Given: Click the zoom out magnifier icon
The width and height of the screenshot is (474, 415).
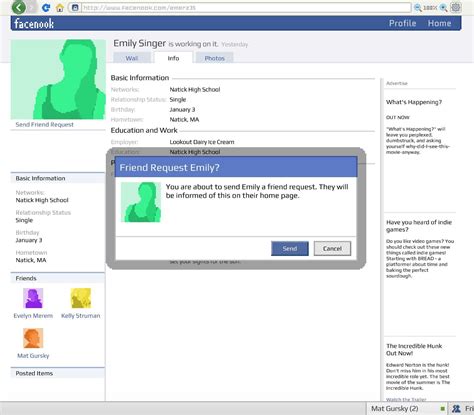Looking at the screenshot, I should [x=417, y=7].
